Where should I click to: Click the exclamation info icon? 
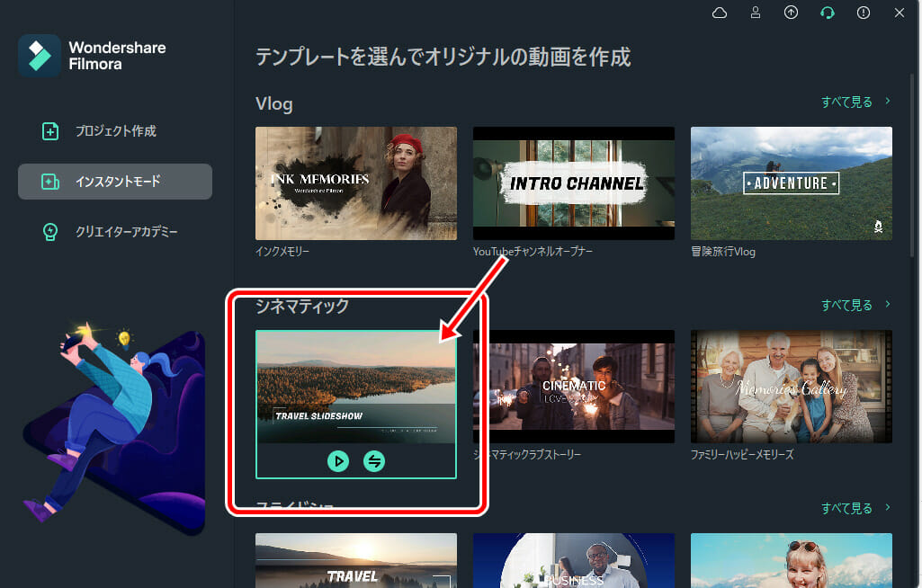pos(864,13)
